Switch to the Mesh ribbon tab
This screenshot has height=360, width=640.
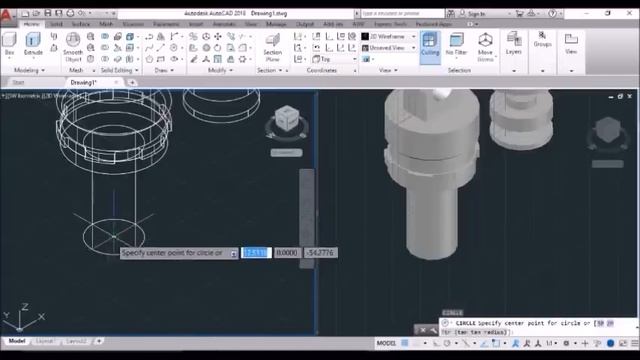[106, 24]
